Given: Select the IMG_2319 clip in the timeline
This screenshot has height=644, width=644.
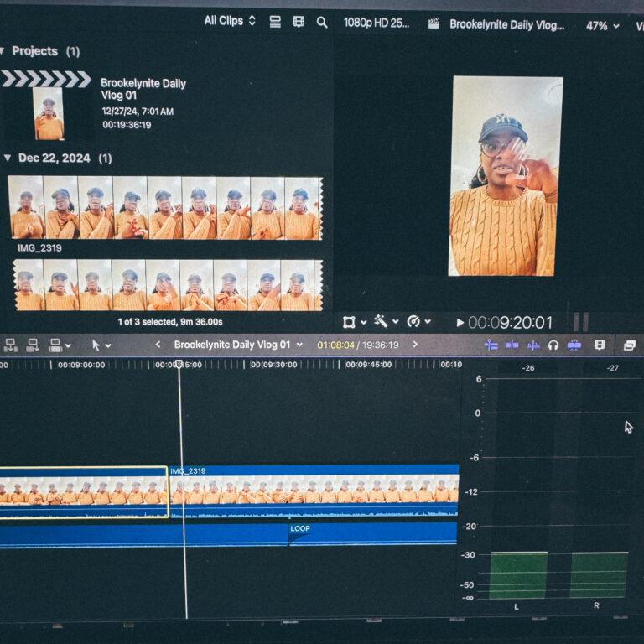Looking at the screenshot, I should pos(314,491).
